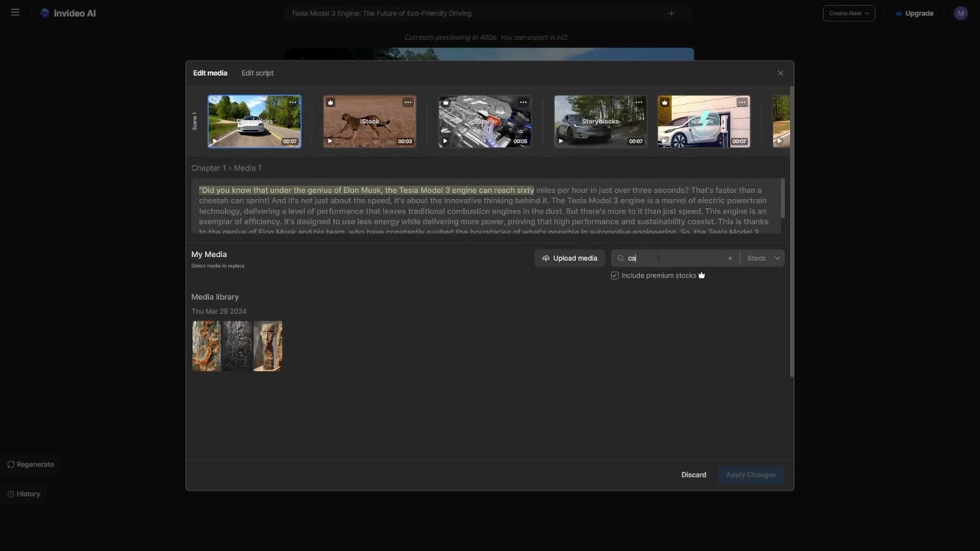The image size is (980, 551).
Task: Click the Chapter 1 > Media 1 breadcrumb
Action: 227,168
